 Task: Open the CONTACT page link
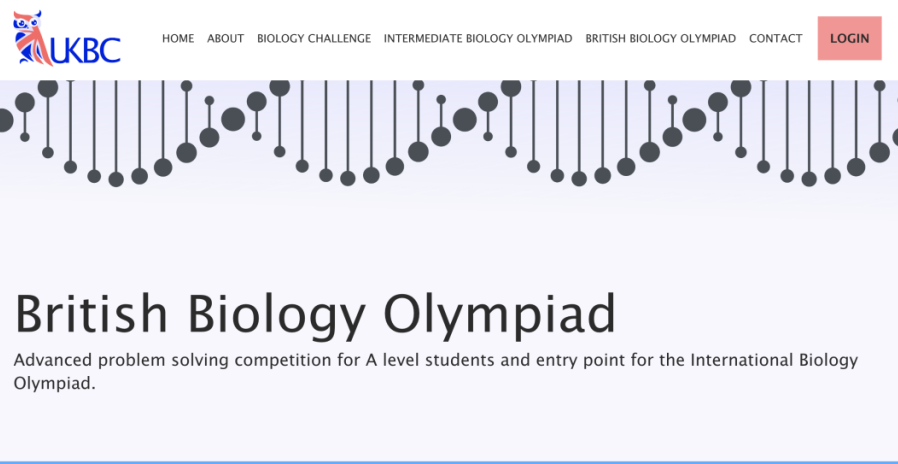tap(775, 38)
